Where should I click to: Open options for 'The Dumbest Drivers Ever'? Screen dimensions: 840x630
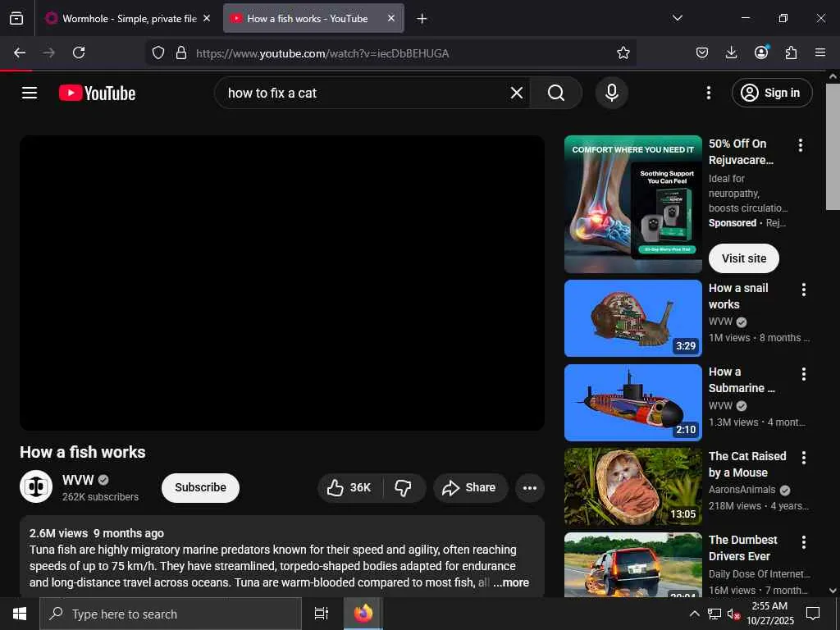click(x=804, y=542)
